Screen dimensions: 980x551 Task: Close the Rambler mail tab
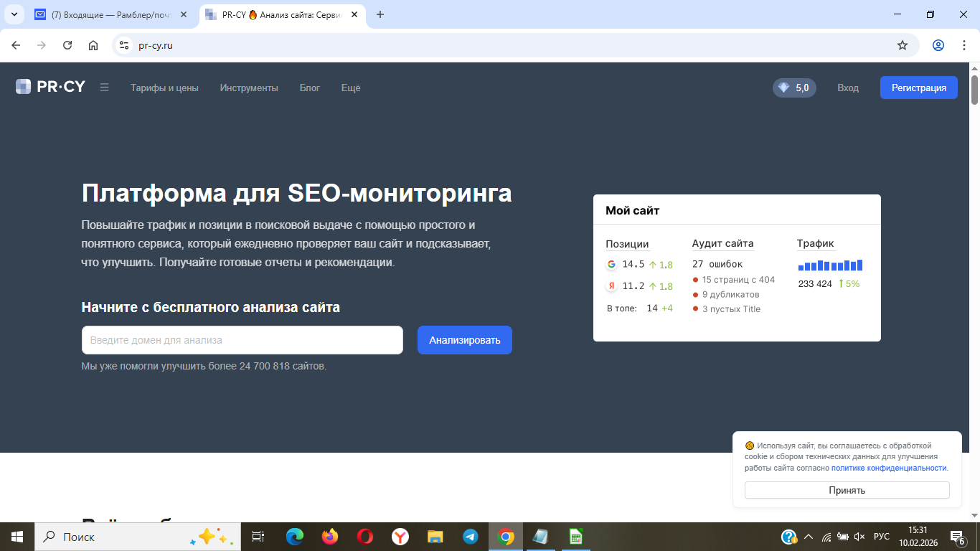(x=183, y=14)
